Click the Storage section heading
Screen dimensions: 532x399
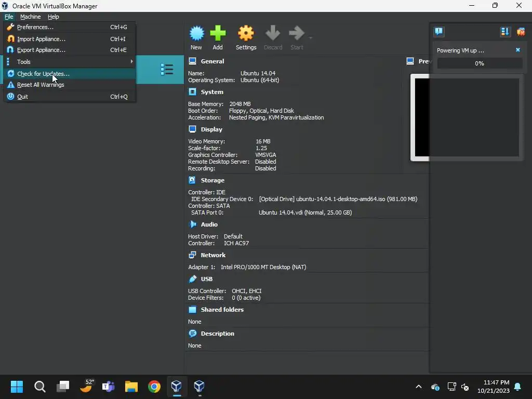point(212,180)
